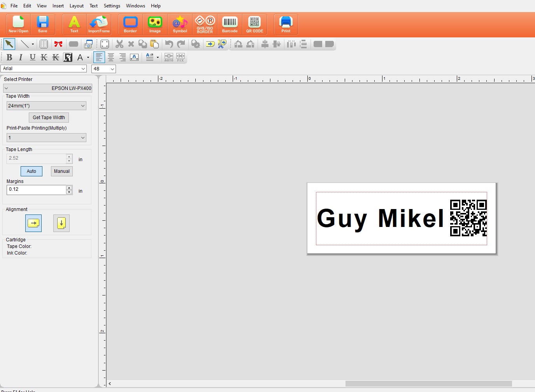The width and height of the screenshot is (535, 392).
Task: Click the New/Open icon
Action: click(18, 25)
